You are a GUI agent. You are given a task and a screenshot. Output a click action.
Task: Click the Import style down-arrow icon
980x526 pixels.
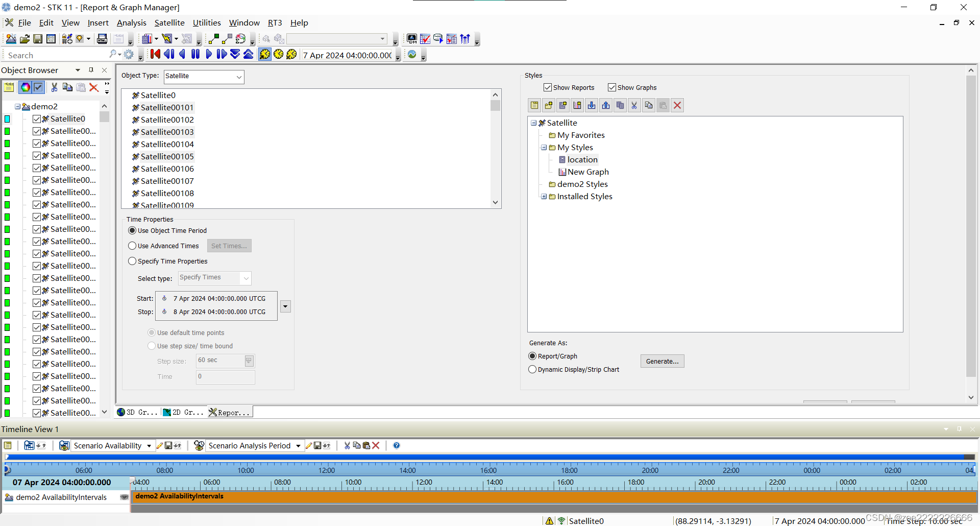592,105
